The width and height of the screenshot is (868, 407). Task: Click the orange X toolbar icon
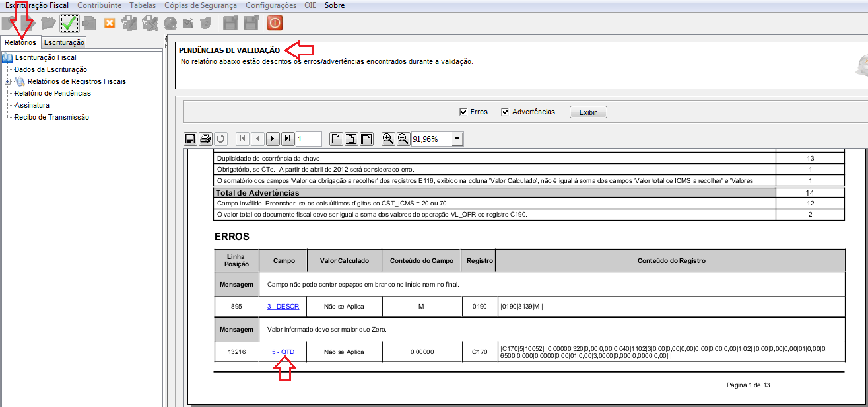(110, 23)
